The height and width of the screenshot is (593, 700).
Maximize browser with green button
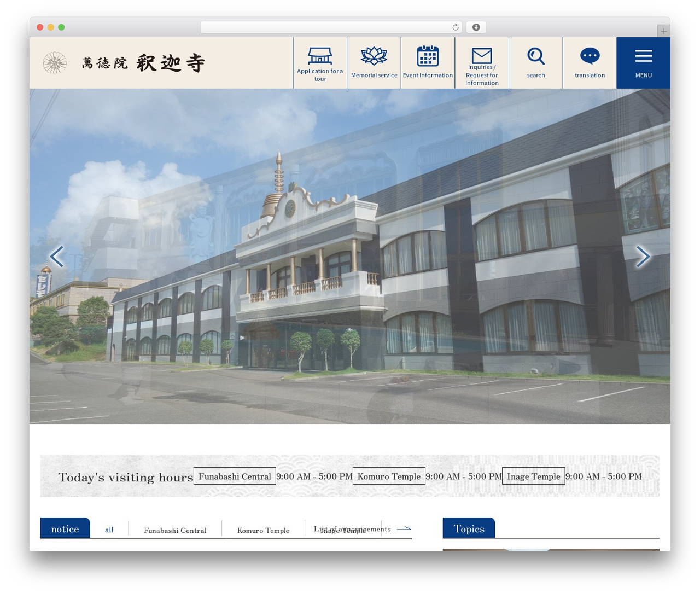coord(61,27)
